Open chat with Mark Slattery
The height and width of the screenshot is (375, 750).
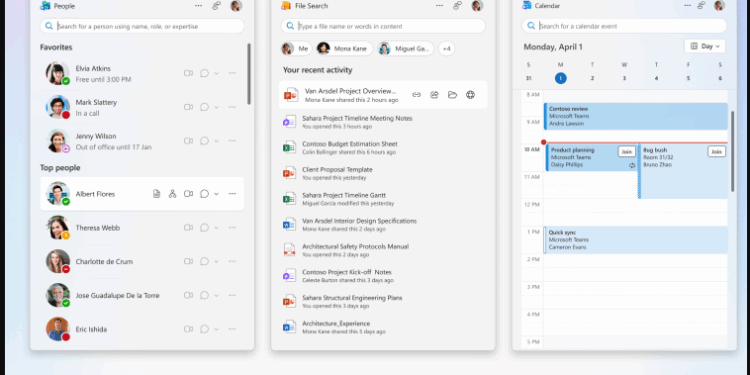click(x=204, y=107)
